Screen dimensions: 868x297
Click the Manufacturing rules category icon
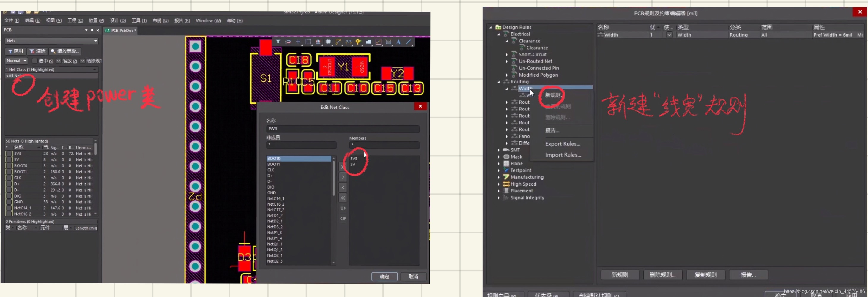click(x=506, y=177)
